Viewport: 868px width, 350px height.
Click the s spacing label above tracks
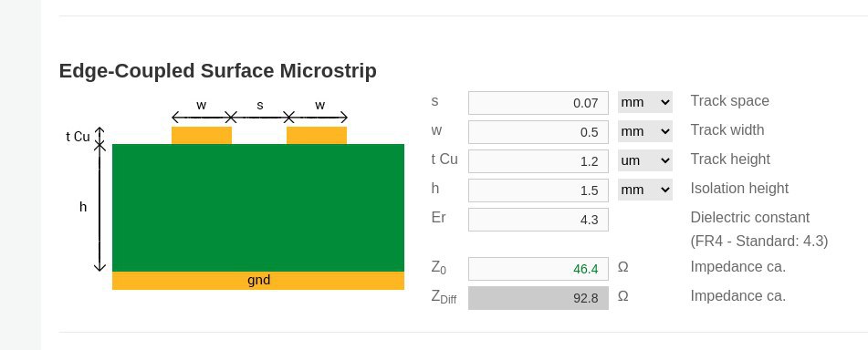pyautogui.click(x=259, y=105)
